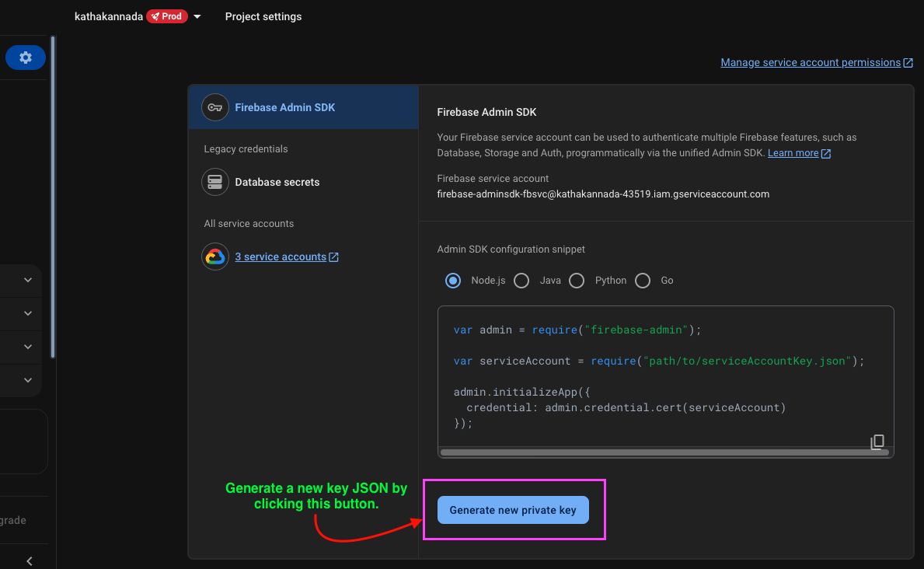Click external-link icon after Manage service account permissions
924x569 pixels.
click(x=908, y=62)
